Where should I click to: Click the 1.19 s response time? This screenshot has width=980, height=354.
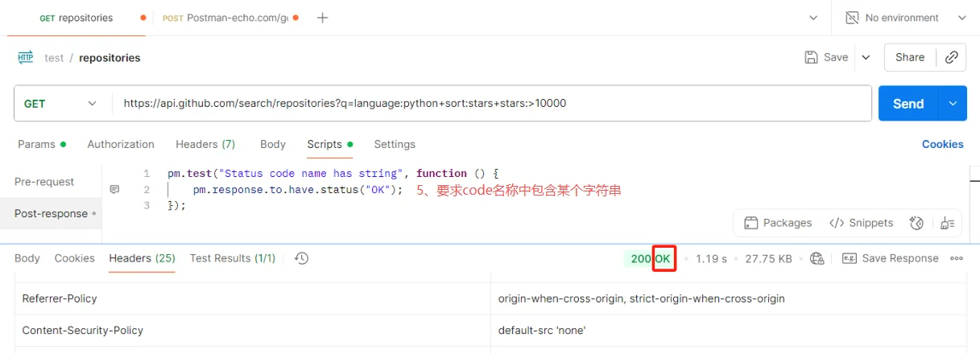tap(711, 258)
